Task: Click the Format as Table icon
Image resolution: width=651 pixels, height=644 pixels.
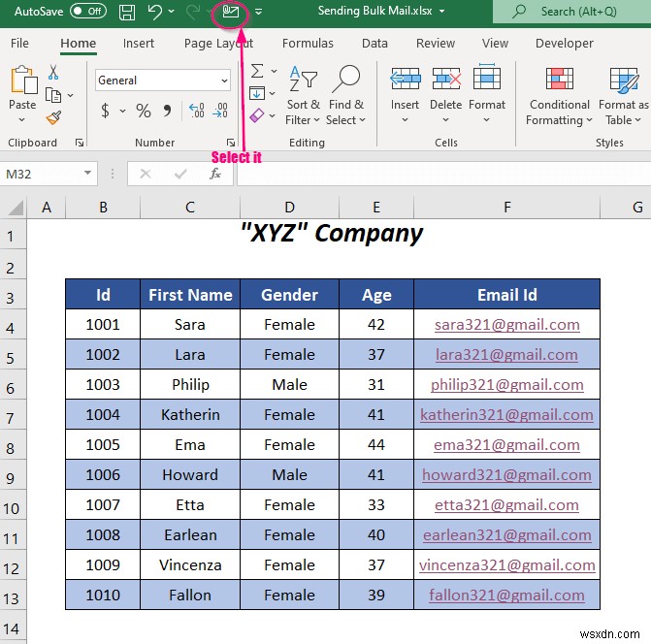Action: click(x=624, y=80)
